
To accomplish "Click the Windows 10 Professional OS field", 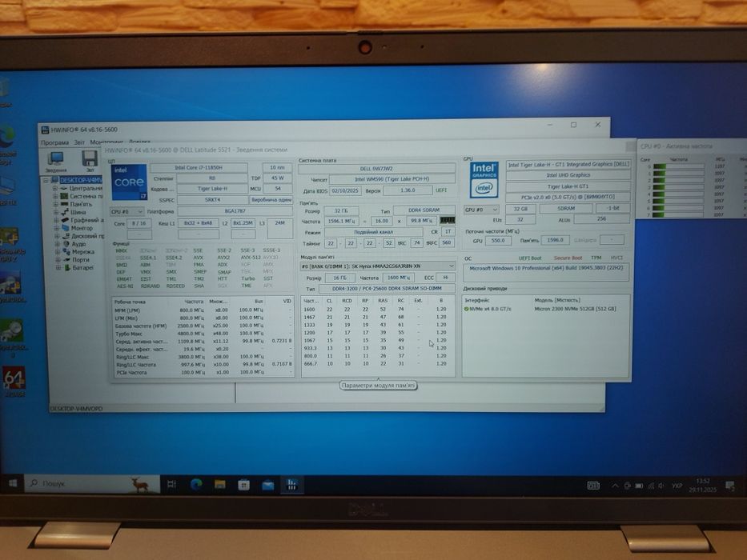I will tap(546, 272).
